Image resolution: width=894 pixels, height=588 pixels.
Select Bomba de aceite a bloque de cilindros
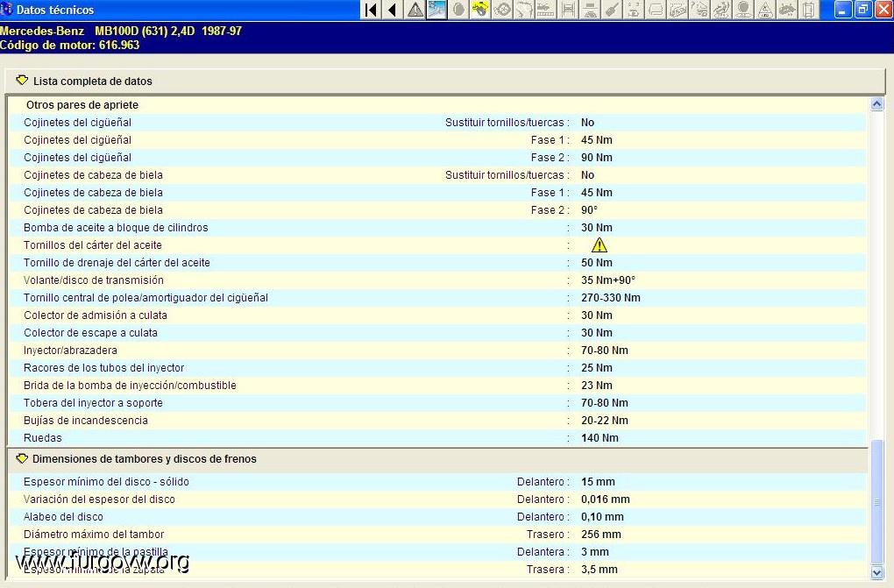(116, 228)
